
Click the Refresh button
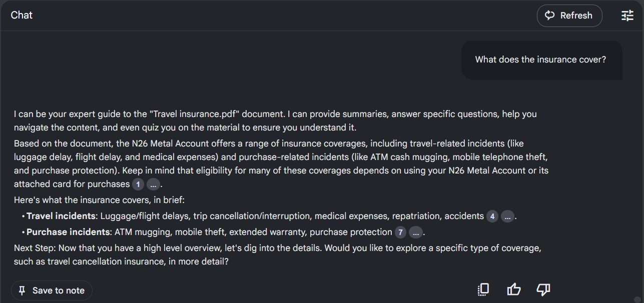(x=569, y=15)
